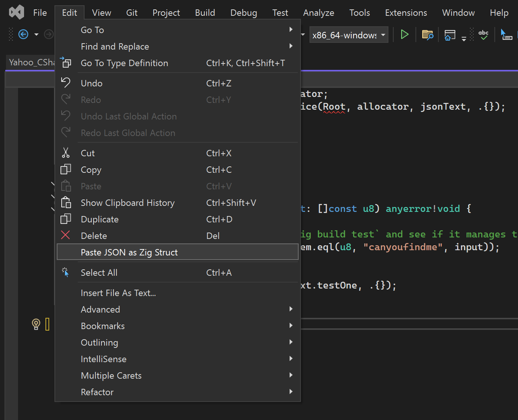
Task: Click Undo in the Edit menu
Action: (x=92, y=83)
